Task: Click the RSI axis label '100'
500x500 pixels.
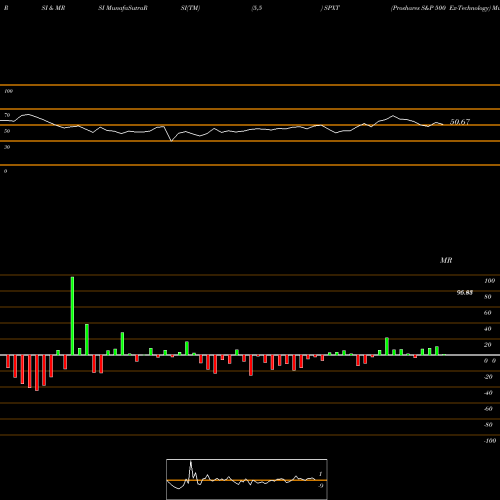Action: (x=8, y=91)
